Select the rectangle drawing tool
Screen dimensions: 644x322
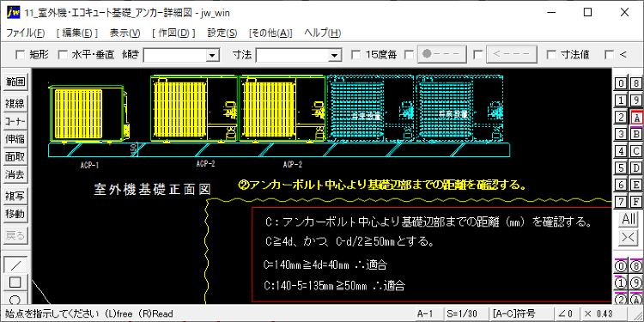click(15, 283)
